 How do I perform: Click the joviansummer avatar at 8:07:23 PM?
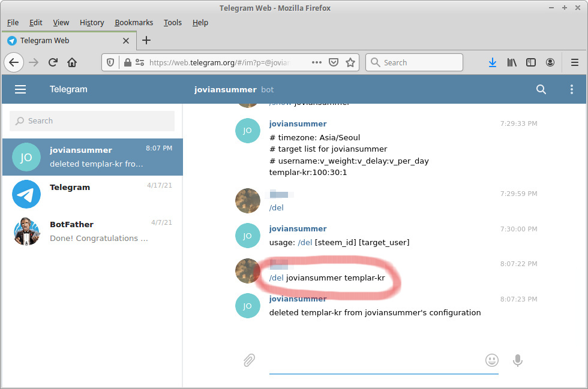point(247,306)
